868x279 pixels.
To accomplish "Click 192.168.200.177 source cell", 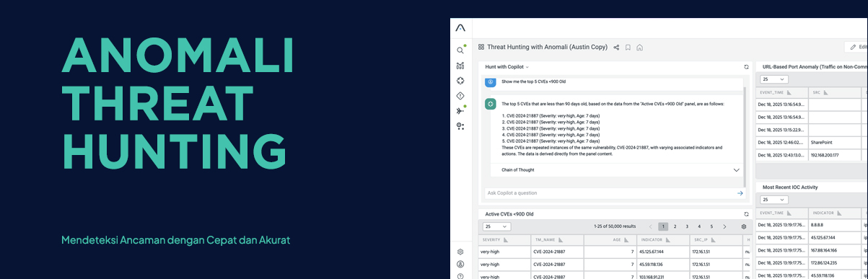I will (x=836, y=155).
